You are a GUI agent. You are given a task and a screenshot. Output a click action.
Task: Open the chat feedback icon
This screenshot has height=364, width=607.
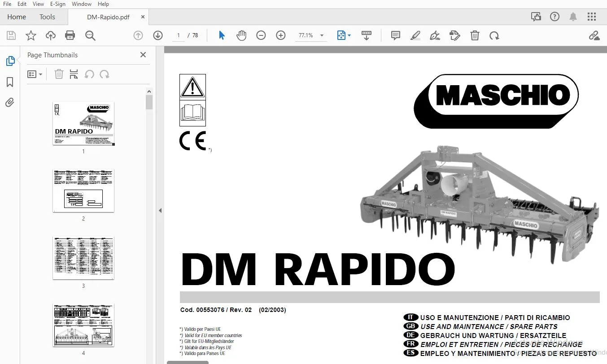point(536,17)
